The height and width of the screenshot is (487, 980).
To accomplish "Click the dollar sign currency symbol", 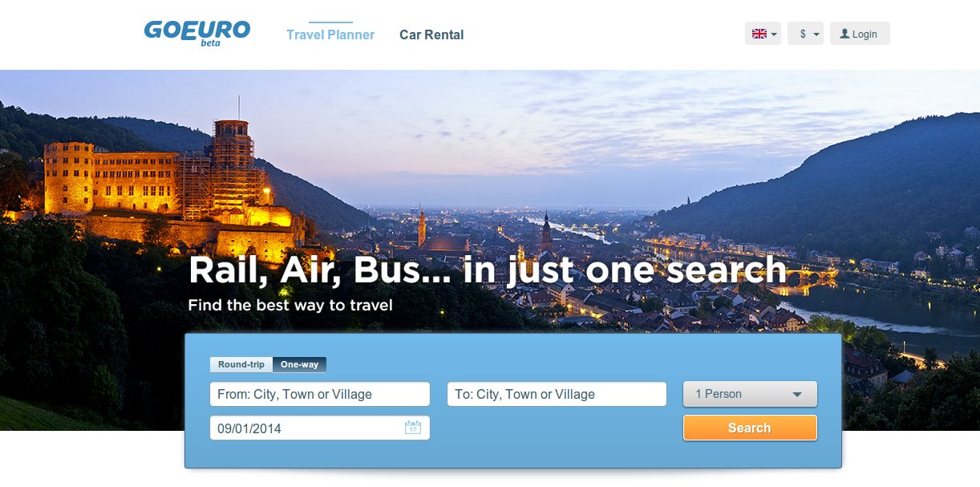I will pyautogui.click(x=803, y=34).
